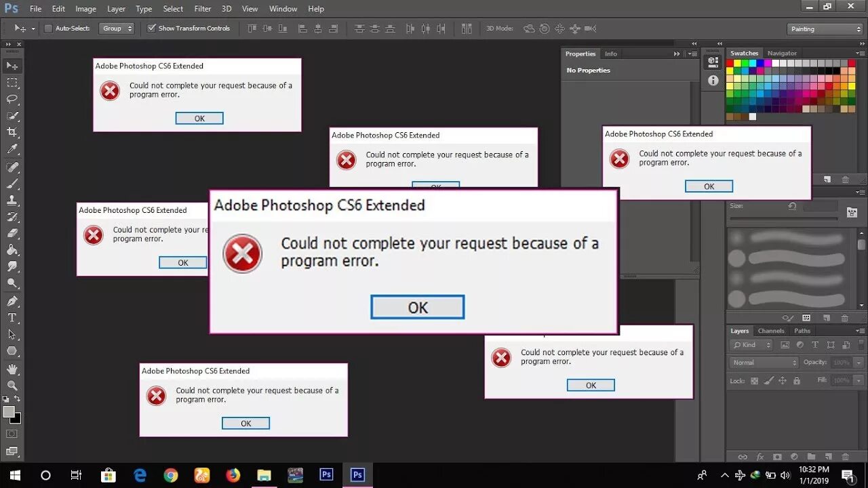This screenshot has height=488, width=868.
Task: Click the Toggle Brush panel icon
Action: point(852,213)
